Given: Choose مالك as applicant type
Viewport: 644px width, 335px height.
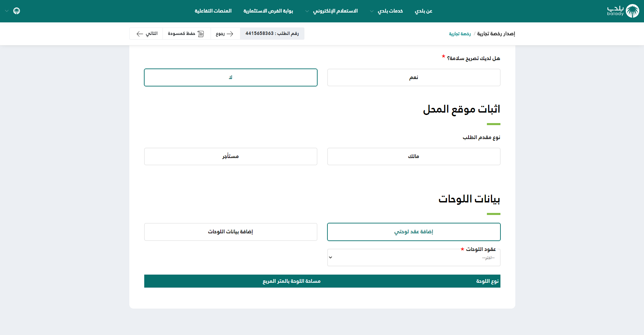Looking at the screenshot, I should 413,156.
